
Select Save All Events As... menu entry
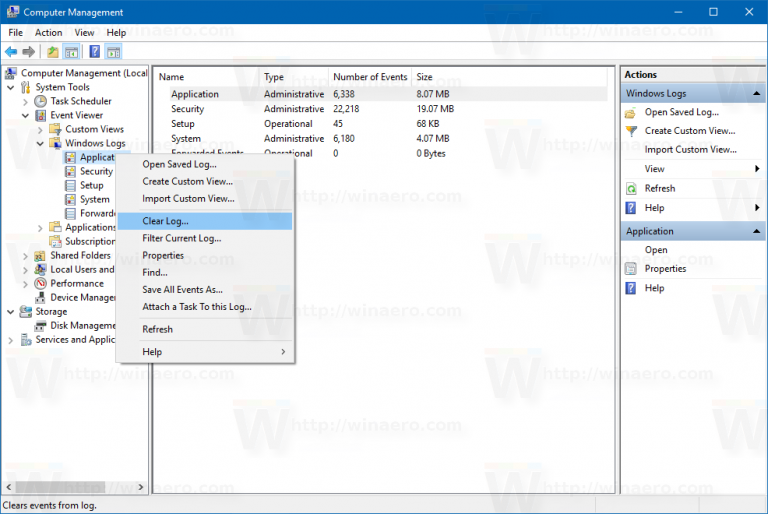click(182, 290)
